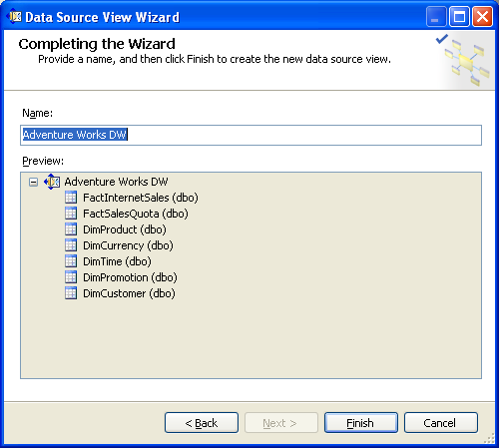Click the FactSalesQuota table icon
The height and width of the screenshot is (448, 499).
(71, 214)
